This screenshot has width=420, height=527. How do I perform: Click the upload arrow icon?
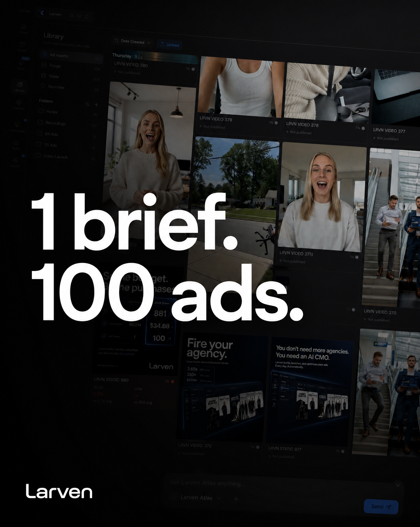162,44
